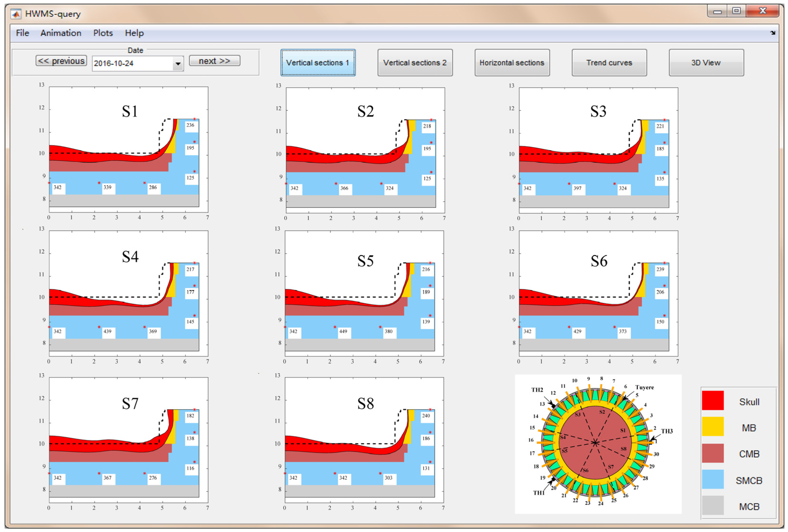Viewport: 788px width, 532px height.
Task: Switch to Vertical sections 2 view
Action: tap(415, 63)
